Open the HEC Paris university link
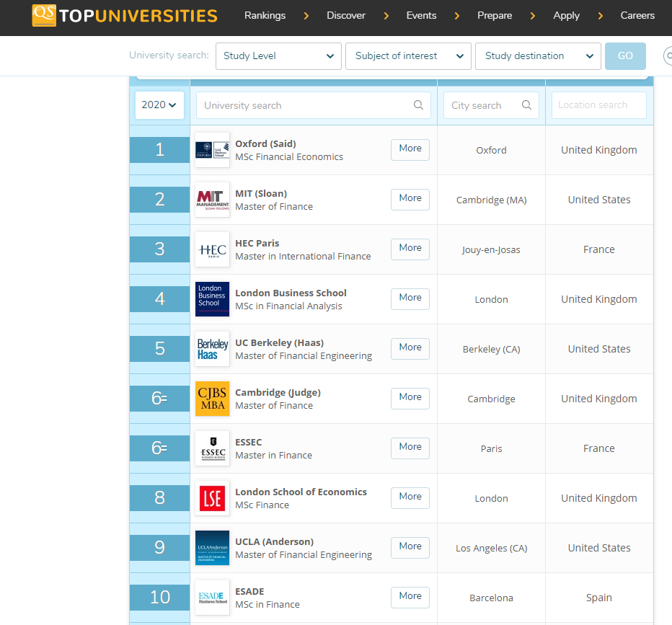The height and width of the screenshot is (625, 672). click(x=257, y=244)
